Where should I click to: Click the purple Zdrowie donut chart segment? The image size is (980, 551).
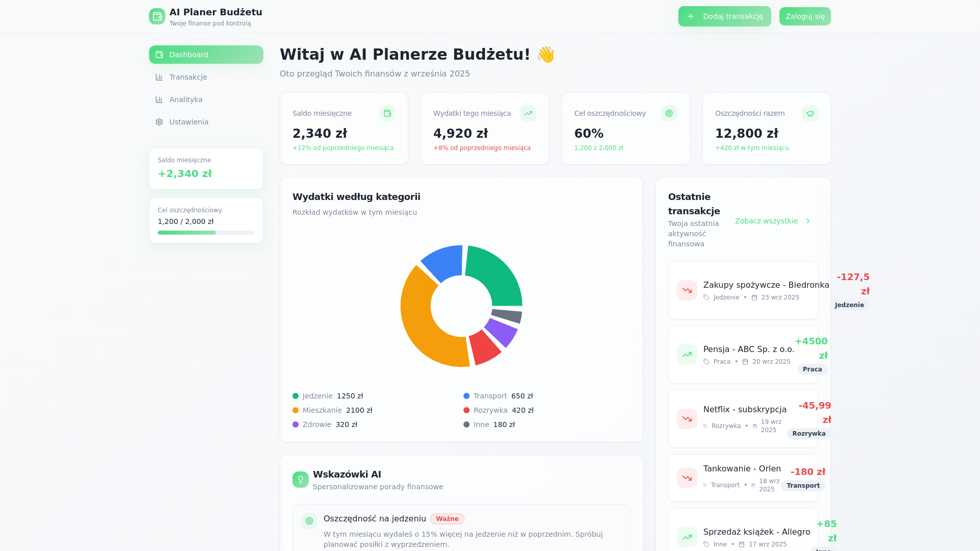coord(501,332)
